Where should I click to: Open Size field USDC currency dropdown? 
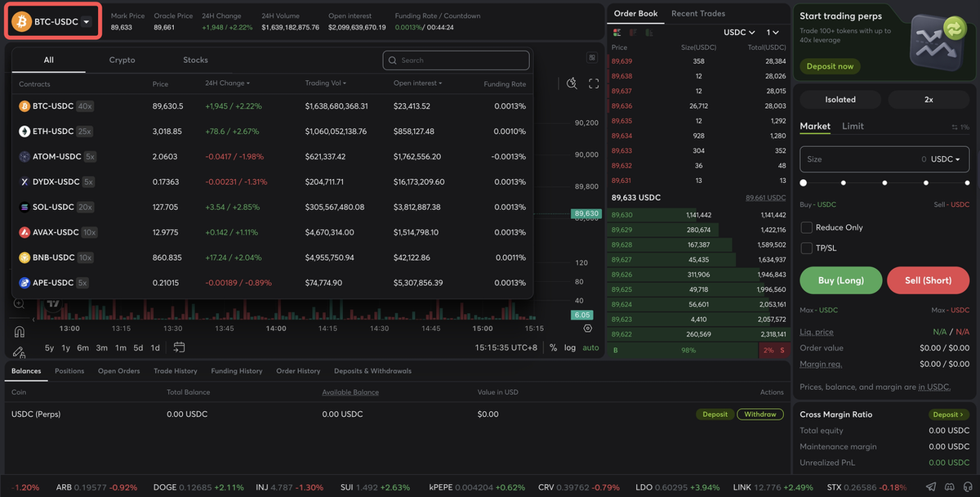(946, 159)
